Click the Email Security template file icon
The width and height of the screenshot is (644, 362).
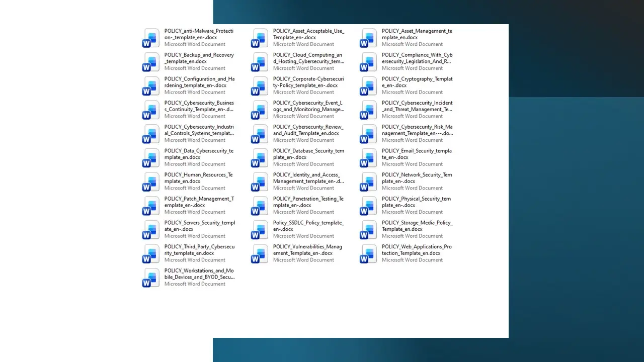[x=368, y=158]
